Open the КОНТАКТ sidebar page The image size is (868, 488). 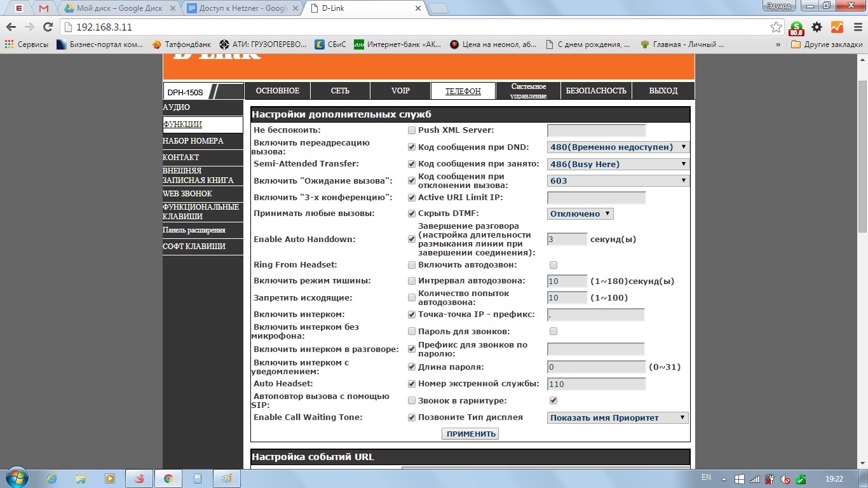coord(203,158)
